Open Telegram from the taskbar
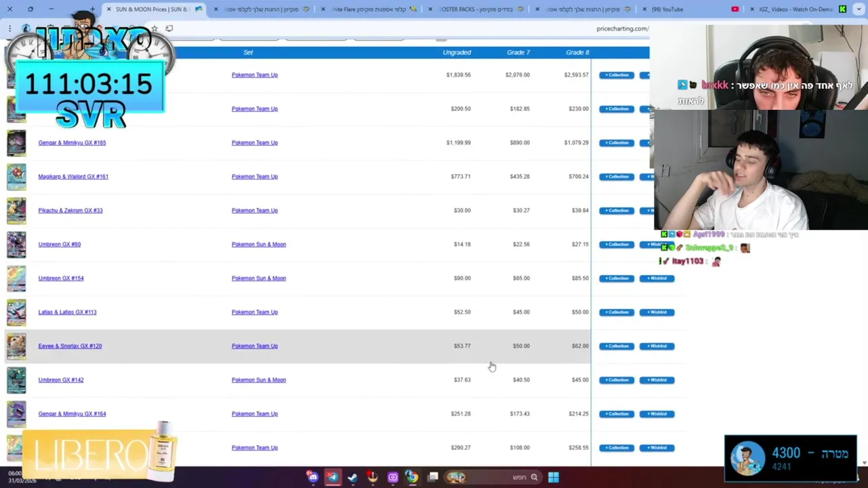The height and width of the screenshot is (488, 868). tap(332, 477)
